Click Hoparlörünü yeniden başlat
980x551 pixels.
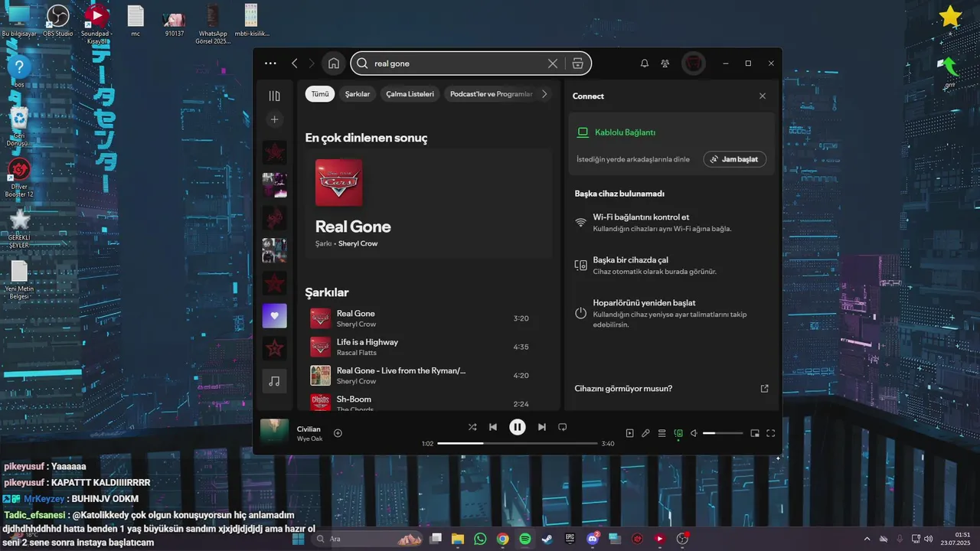click(x=644, y=303)
